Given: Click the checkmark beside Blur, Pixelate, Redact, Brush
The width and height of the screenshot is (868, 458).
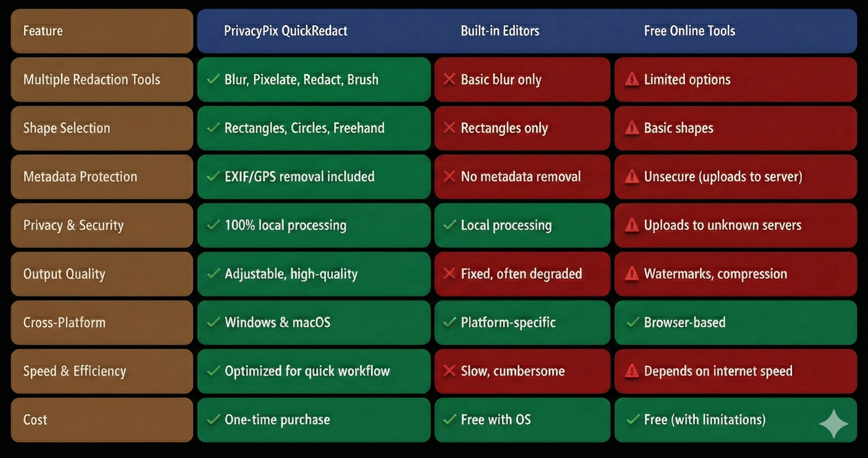Looking at the screenshot, I should [213, 80].
